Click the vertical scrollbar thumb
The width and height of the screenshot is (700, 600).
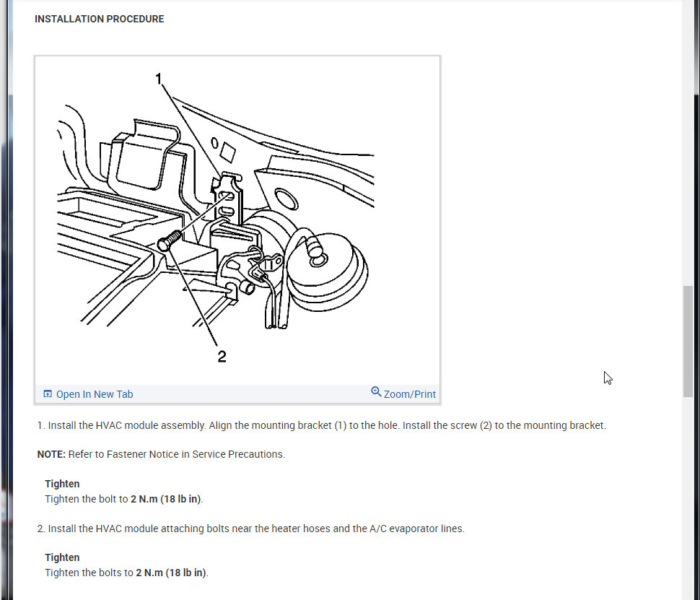click(x=688, y=342)
